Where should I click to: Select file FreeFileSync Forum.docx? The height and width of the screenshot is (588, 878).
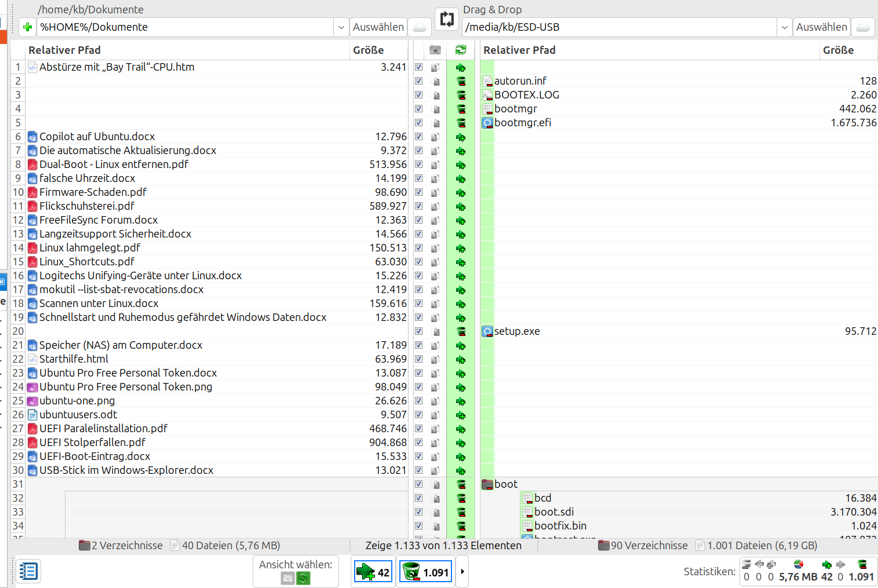click(99, 220)
